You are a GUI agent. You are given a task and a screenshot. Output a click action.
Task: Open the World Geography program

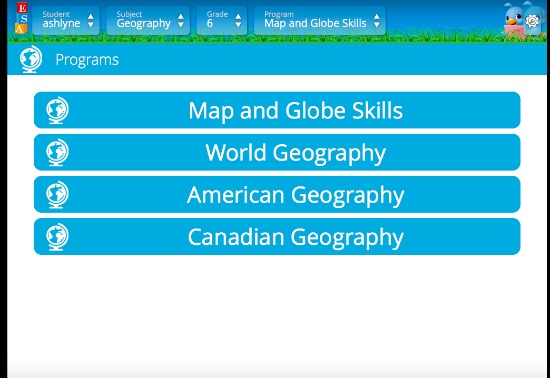(277, 152)
